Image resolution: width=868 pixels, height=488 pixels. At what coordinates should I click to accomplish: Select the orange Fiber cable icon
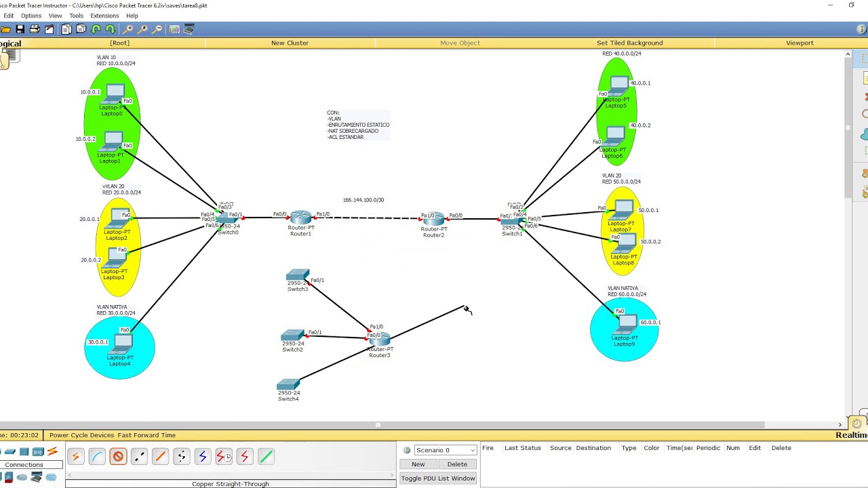tap(160, 457)
